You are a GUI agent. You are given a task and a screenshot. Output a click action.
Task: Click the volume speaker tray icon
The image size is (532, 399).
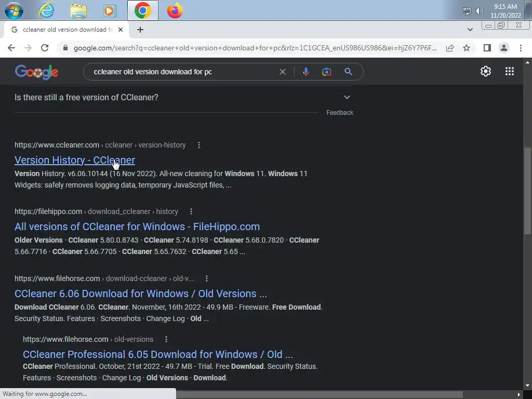479,11
